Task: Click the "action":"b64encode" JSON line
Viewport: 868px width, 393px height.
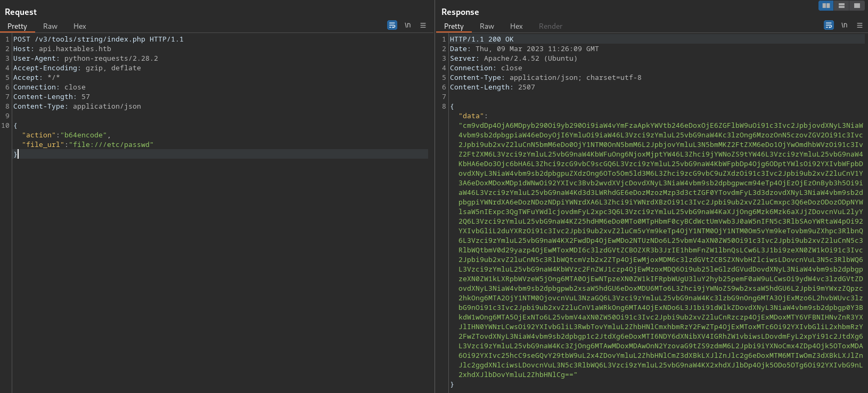Action: coord(66,135)
